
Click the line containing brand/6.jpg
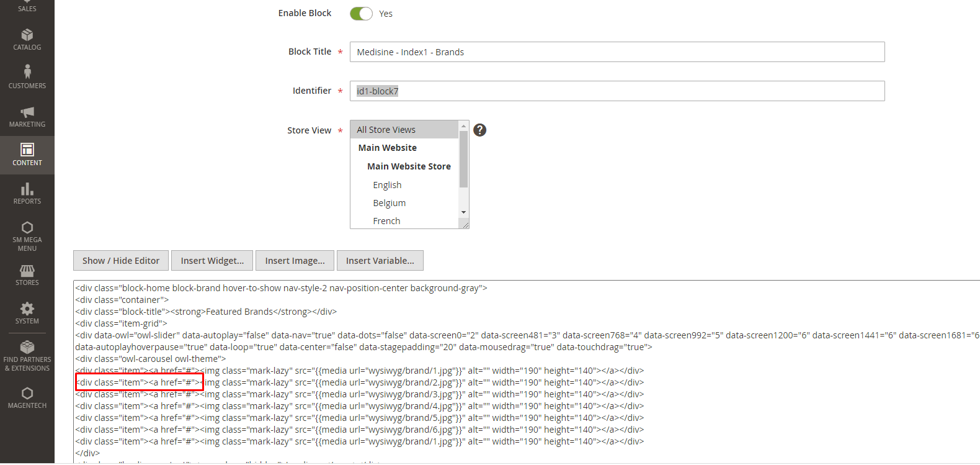(360, 430)
